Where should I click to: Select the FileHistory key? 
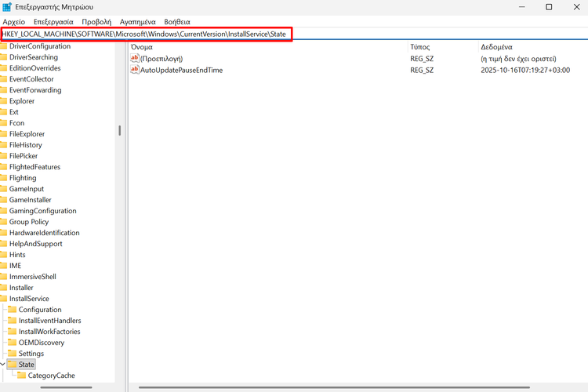pyautogui.click(x=26, y=145)
